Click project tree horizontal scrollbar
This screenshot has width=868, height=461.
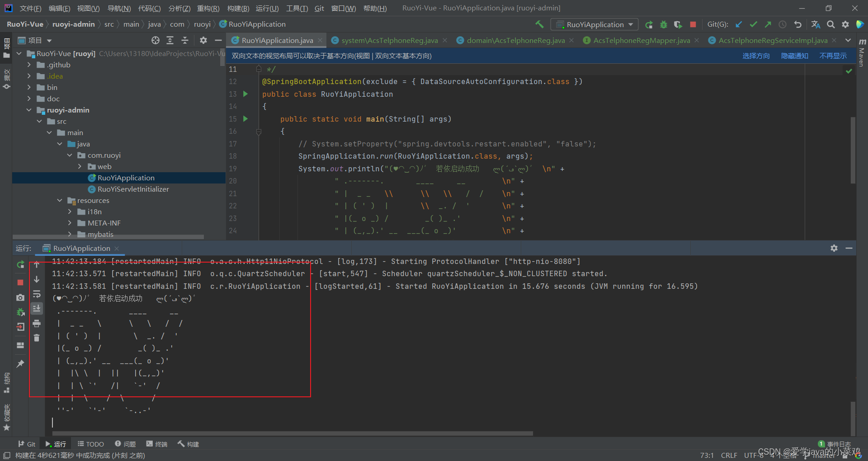point(108,236)
